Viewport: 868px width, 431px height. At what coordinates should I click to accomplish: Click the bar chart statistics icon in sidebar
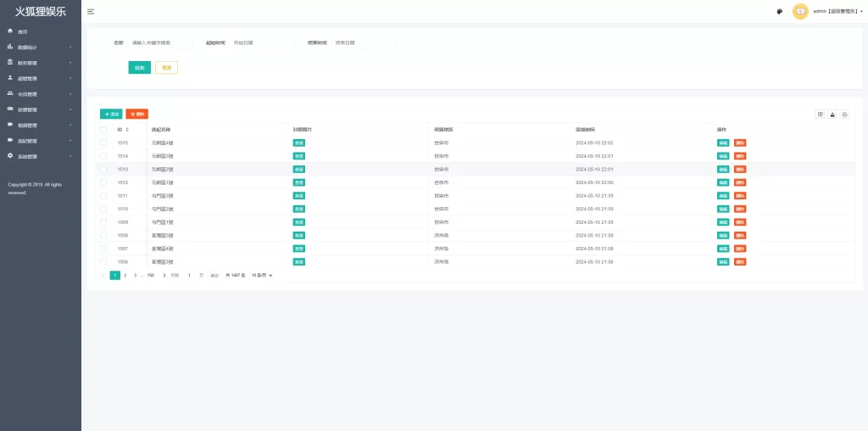(x=10, y=47)
